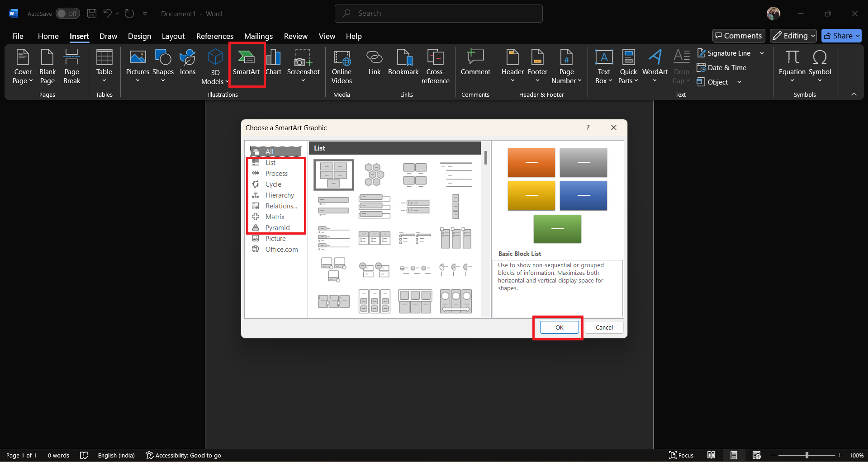Open the File tab

click(18, 36)
